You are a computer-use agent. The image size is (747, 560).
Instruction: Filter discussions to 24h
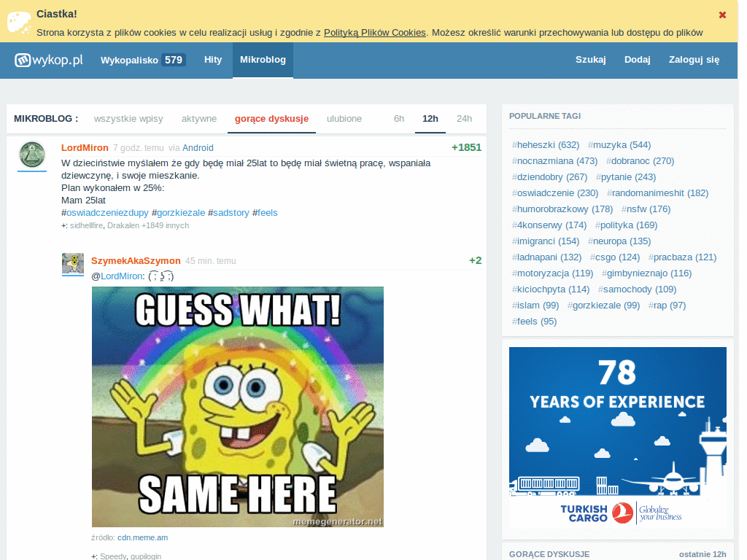(x=464, y=119)
